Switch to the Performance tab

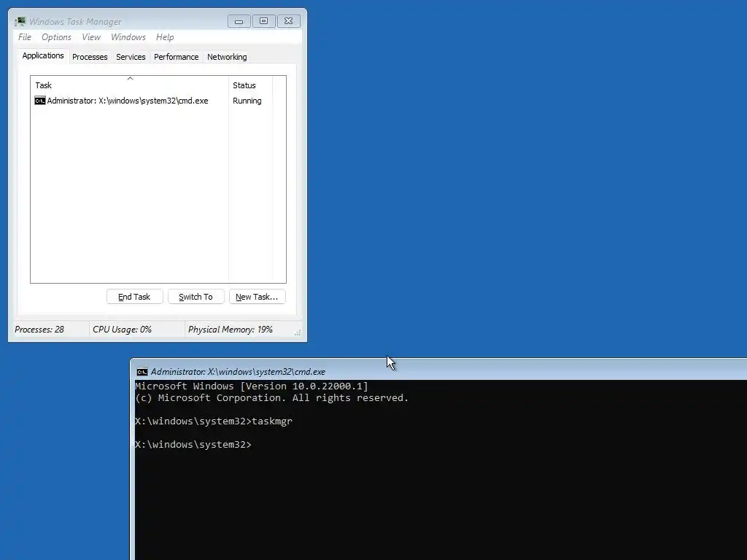177,57
